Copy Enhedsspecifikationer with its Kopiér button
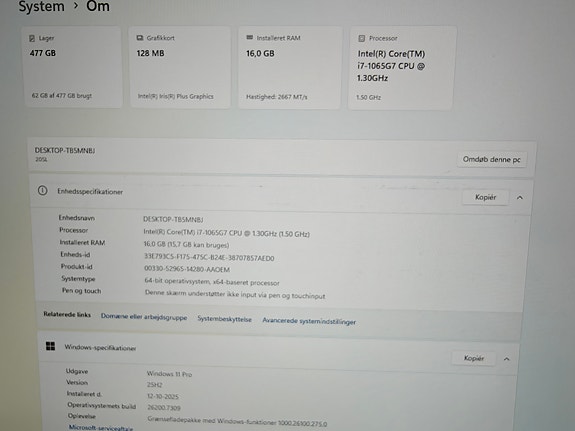The image size is (575, 431). tap(485, 197)
